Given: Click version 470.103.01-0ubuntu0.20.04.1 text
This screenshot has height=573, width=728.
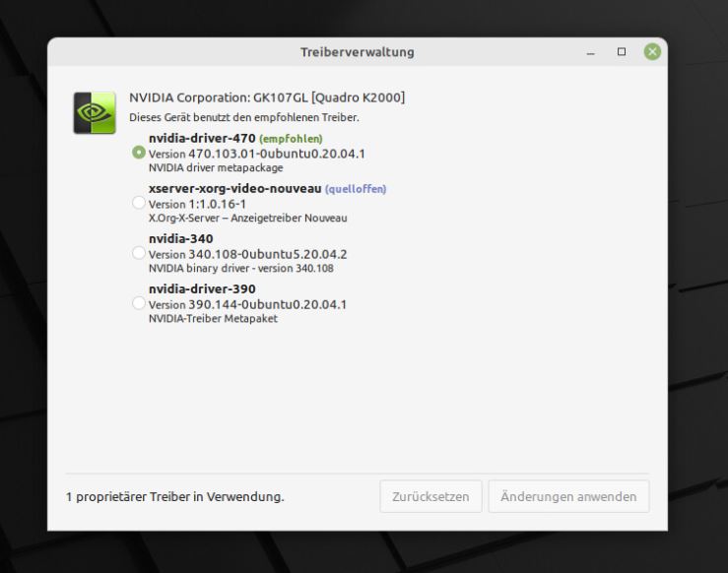Looking at the screenshot, I should click(257, 154).
